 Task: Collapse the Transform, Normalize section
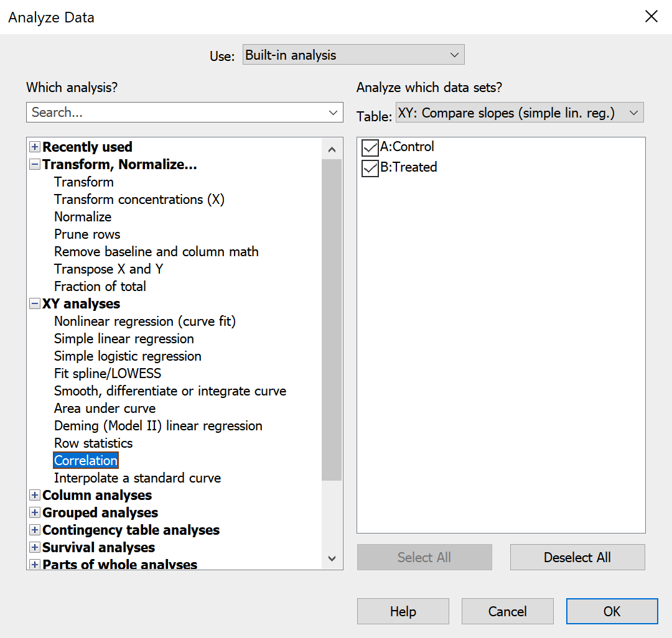pos(35,165)
